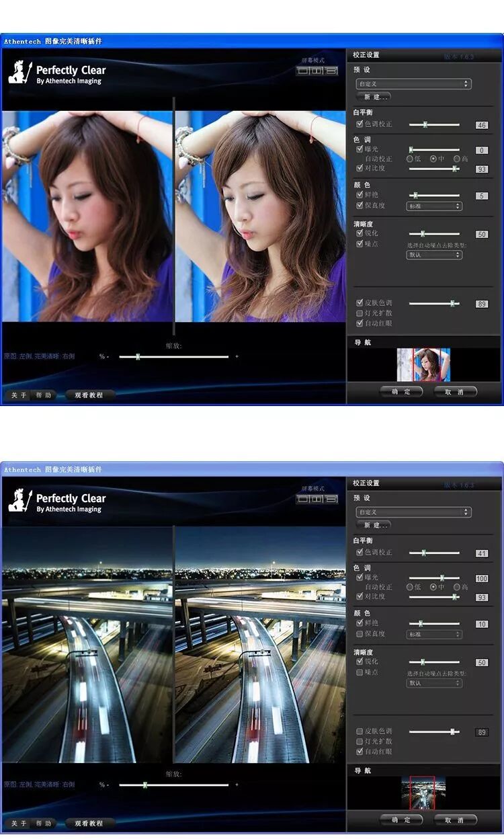Check 皮肤色调 in the highway window

tap(360, 731)
